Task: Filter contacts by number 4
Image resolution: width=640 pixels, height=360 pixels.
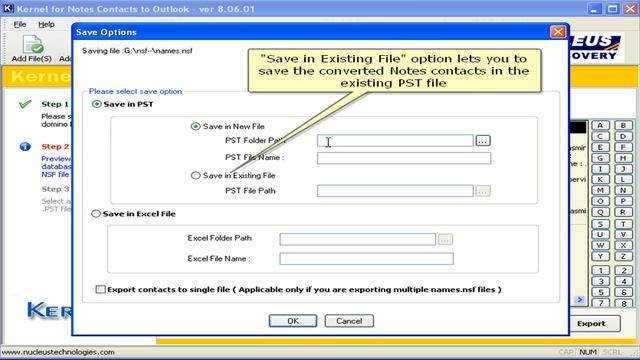Action: pos(623,282)
